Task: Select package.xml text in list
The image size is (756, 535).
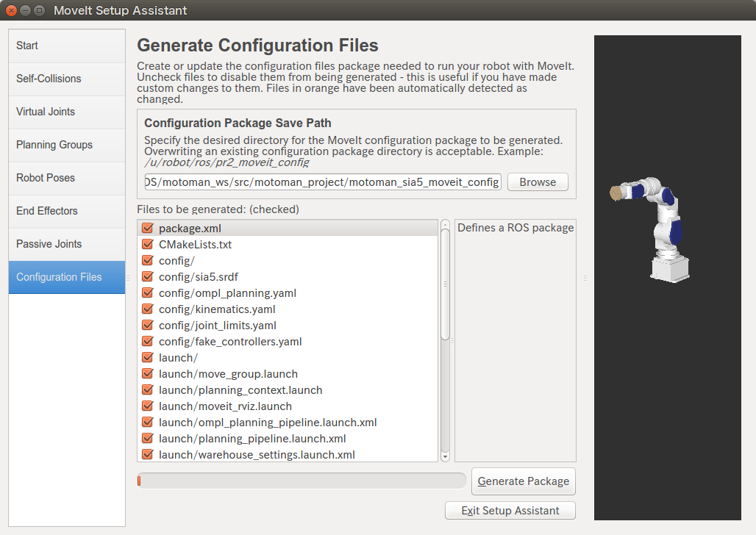Action: pos(190,229)
